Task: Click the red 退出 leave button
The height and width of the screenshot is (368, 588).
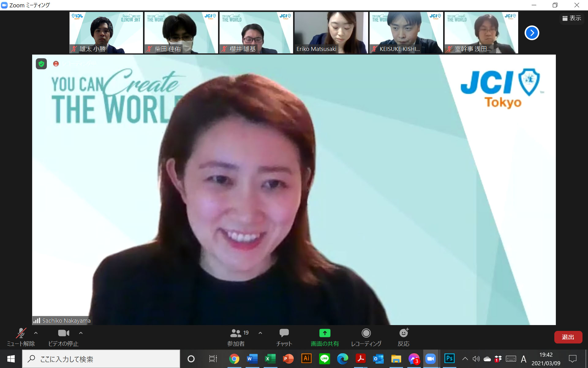Action: [568, 337]
